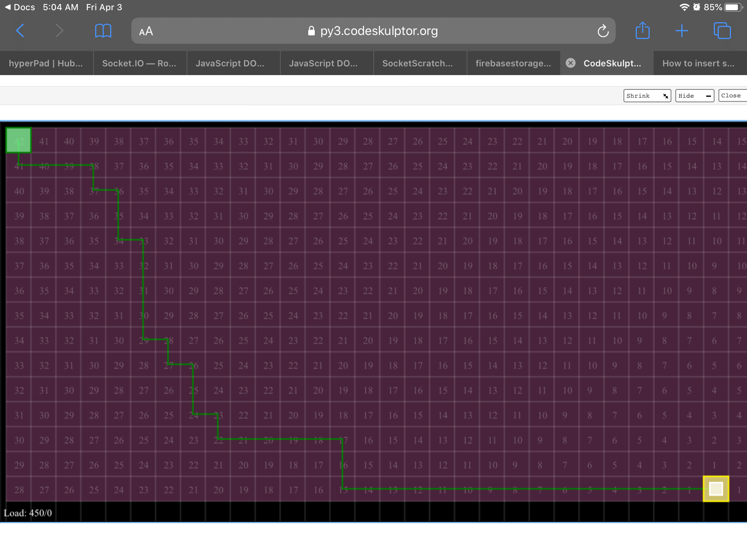747x560 pixels.
Task: Open the How to insert s... tab
Action: [x=698, y=63]
